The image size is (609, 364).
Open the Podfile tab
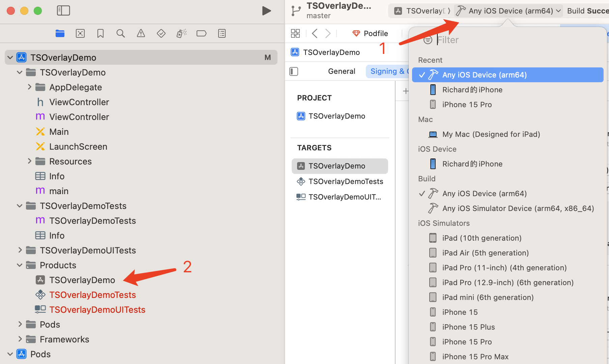click(x=370, y=33)
